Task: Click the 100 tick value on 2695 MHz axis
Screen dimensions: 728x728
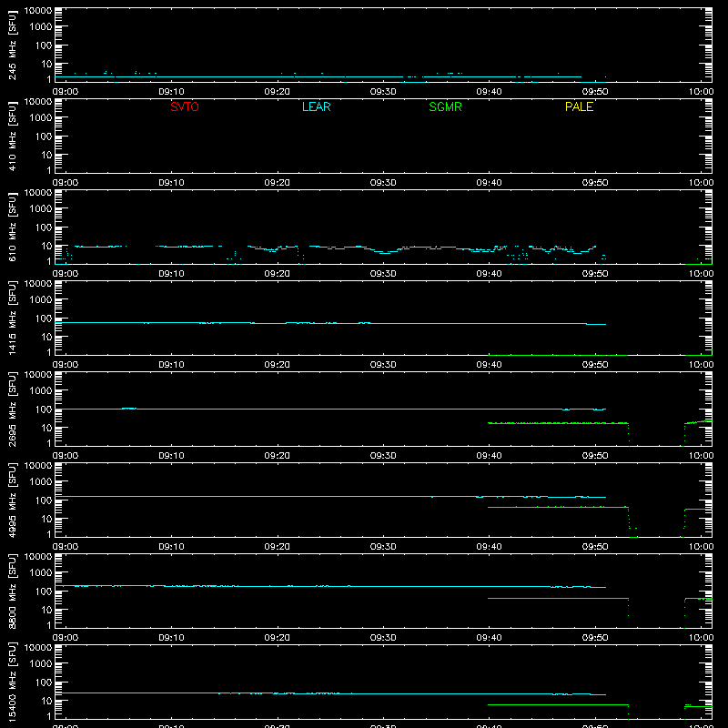Action: point(44,409)
